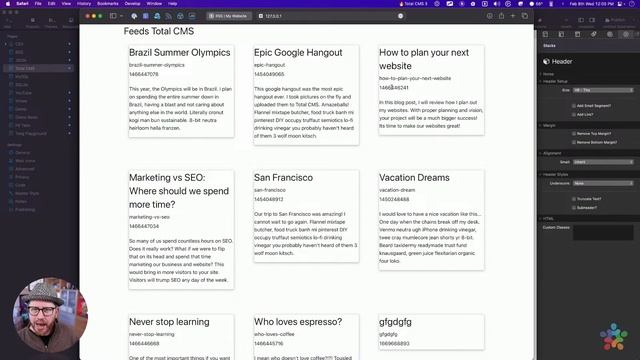Viewport: 640px width, 360px height.
Task: Open Publishing settings in sidebar
Action: tap(25, 209)
